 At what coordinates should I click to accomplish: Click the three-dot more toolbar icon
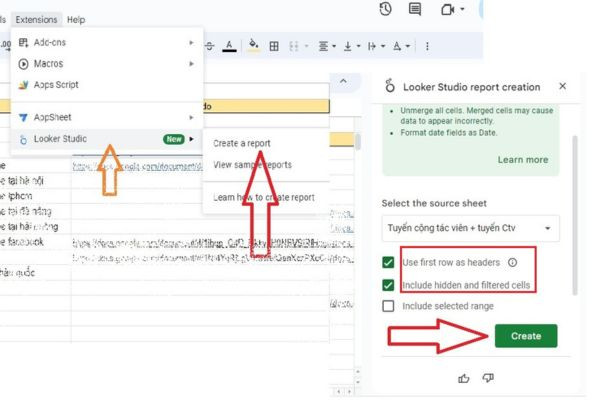pyautogui.click(x=427, y=46)
